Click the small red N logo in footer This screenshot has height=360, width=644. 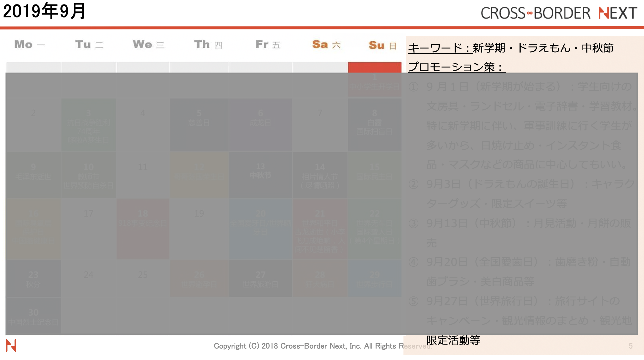point(11,345)
